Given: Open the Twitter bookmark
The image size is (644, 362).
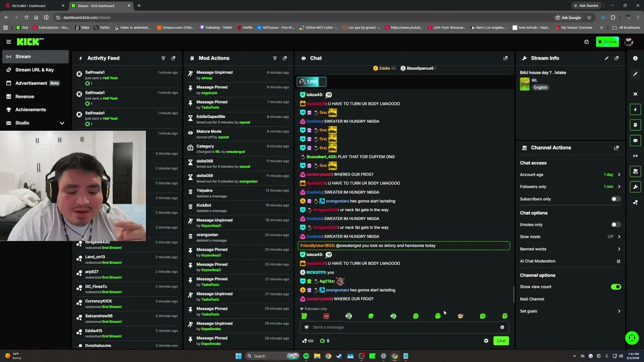Looking at the screenshot, I should pos(101,28).
